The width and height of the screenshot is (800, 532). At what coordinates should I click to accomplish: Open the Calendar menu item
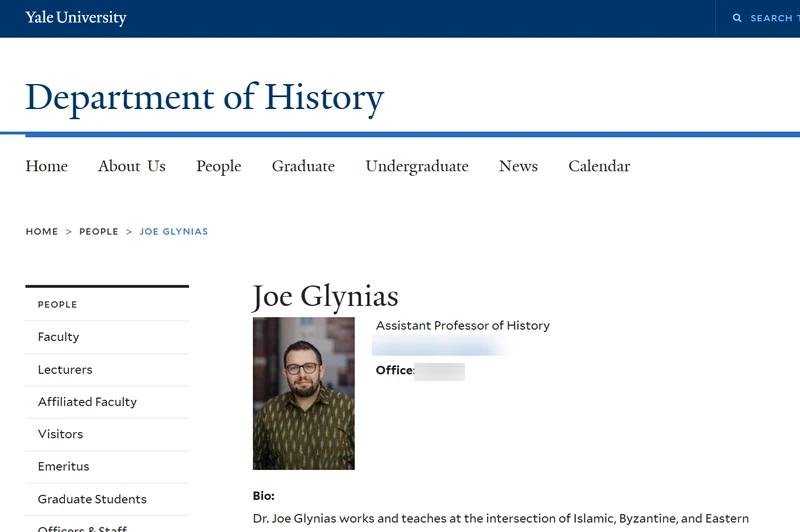pyautogui.click(x=599, y=166)
